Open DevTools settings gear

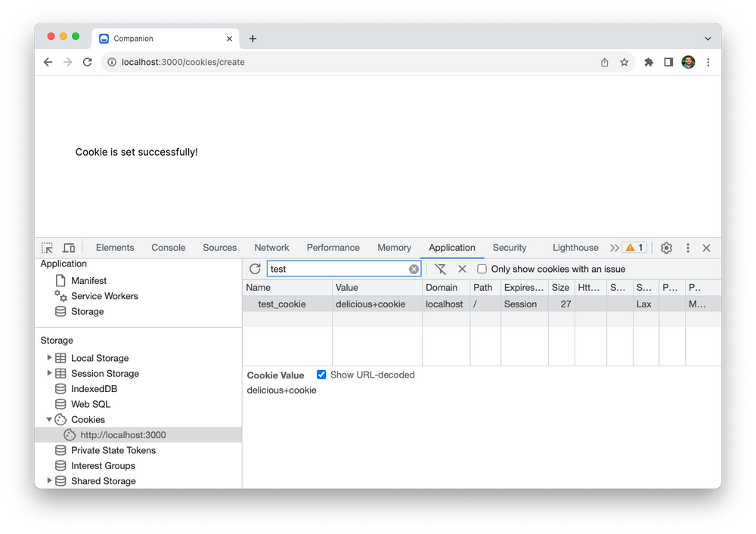click(x=666, y=247)
